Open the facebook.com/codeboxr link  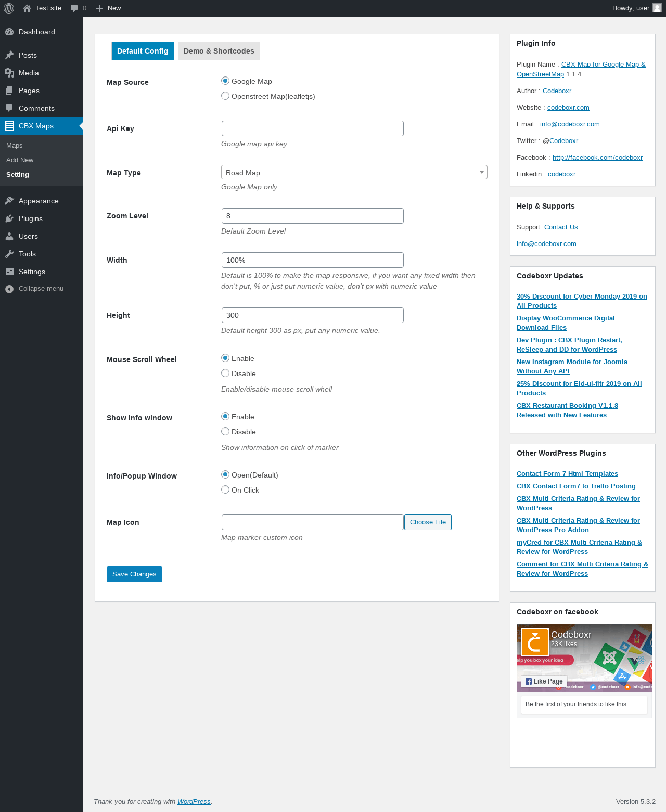click(x=597, y=158)
